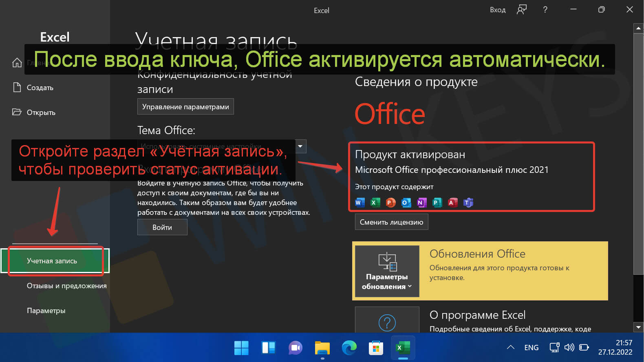Expand the Office theme dropdown arrow

coord(300,146)
